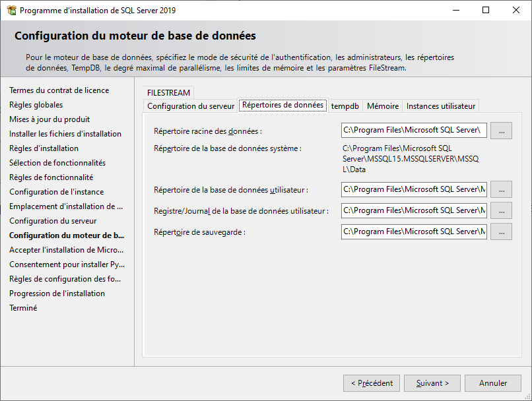Select 'Configuration de l'instance' step
This screenshot has width=532, height=401.
click(56, 192)
